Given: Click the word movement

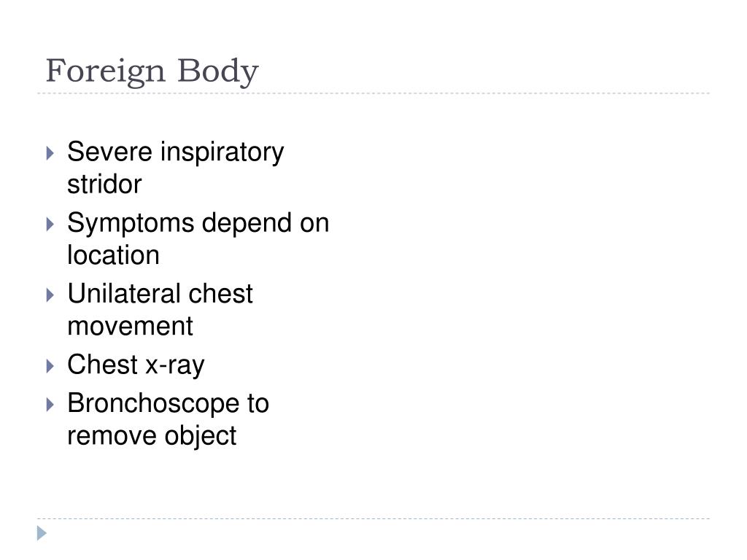Looking at the screenshot, I should click(x=130, y=327).
